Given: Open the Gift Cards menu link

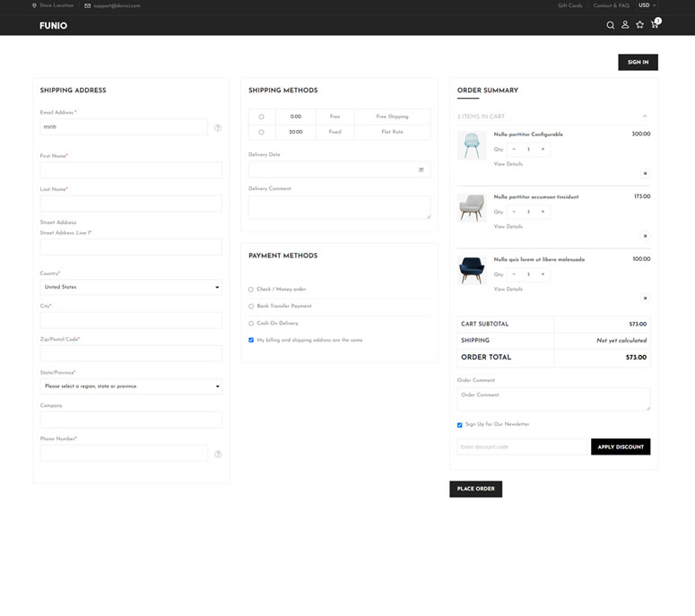Looking at the screenshot, I should (x=569, y=5).
